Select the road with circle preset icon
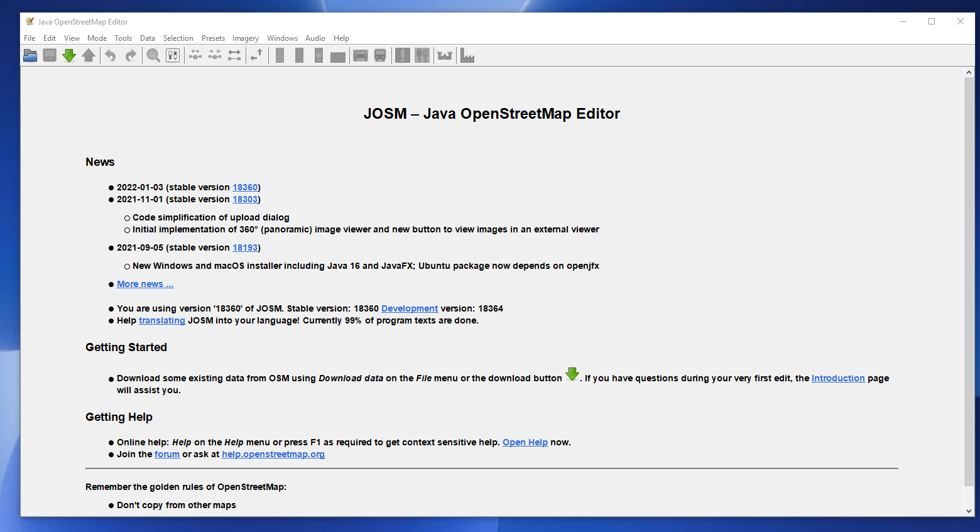980x532 pixels. [319, 56]
